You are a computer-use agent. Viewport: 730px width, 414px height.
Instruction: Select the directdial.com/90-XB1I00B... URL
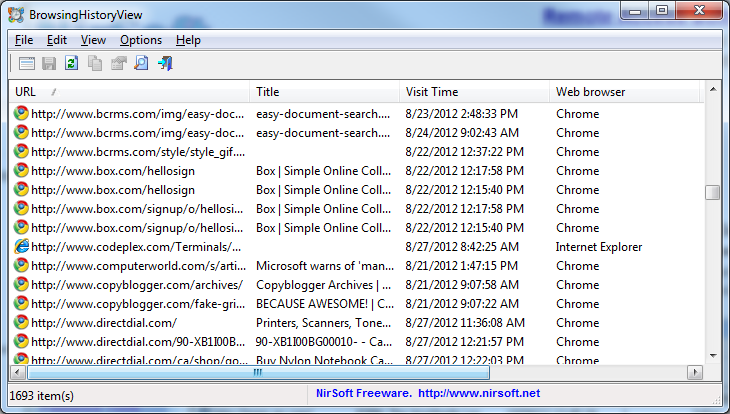tap(138, 342)
